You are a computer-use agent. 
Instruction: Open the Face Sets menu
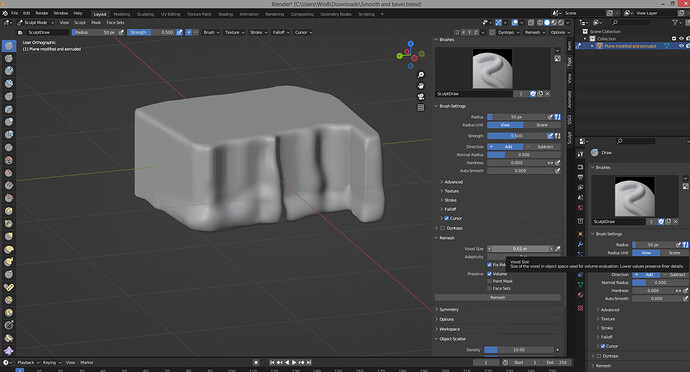[115, 22]
